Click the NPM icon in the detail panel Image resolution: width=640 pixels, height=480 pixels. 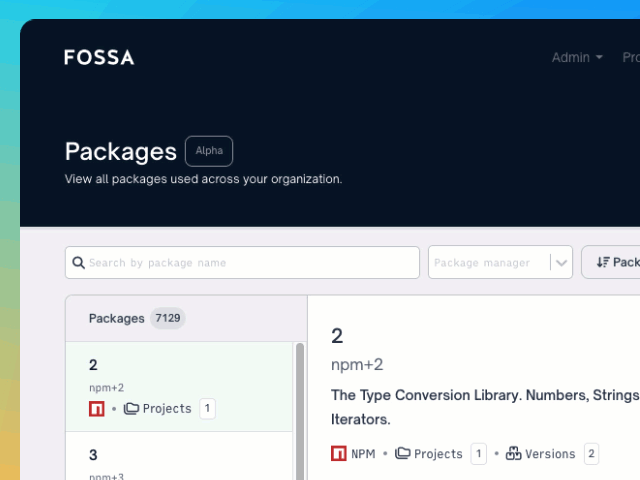(339, 453)
